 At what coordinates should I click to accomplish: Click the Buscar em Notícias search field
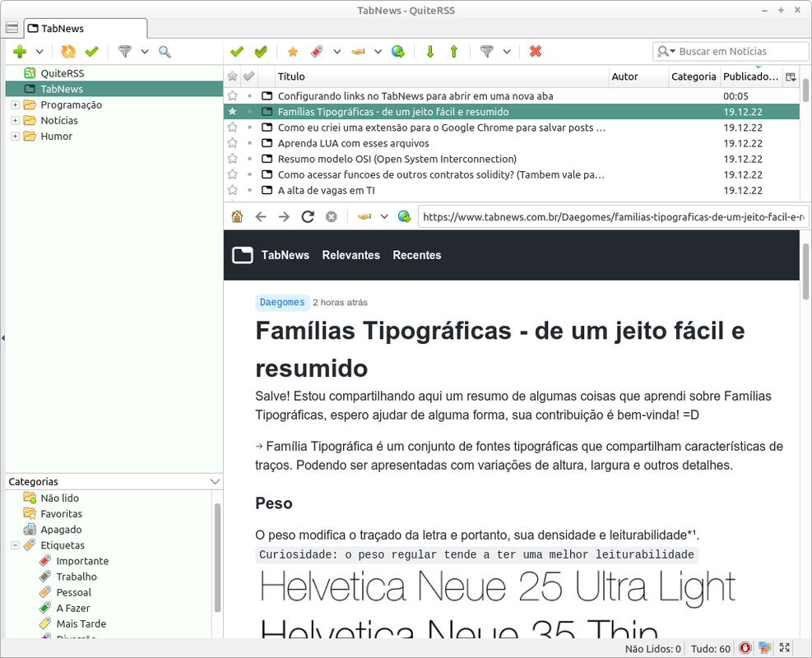(x=731, y=52)
